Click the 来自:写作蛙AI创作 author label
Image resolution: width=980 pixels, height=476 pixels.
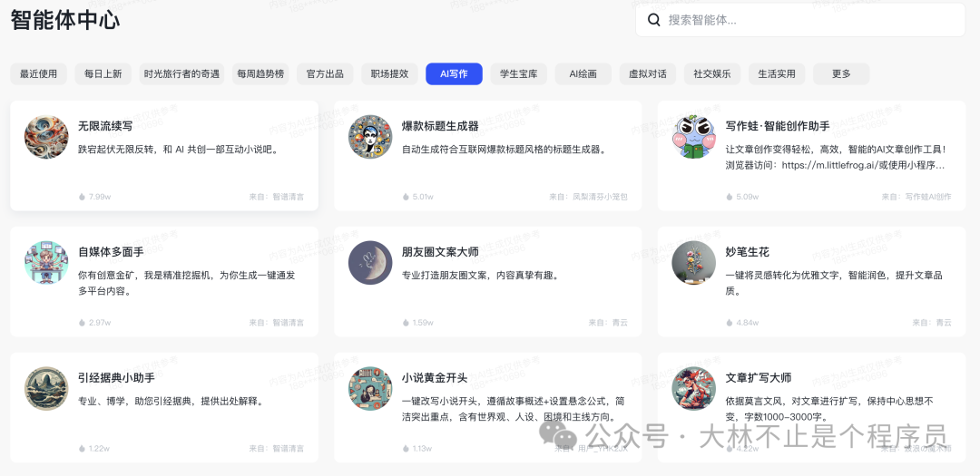coord(916,197)
